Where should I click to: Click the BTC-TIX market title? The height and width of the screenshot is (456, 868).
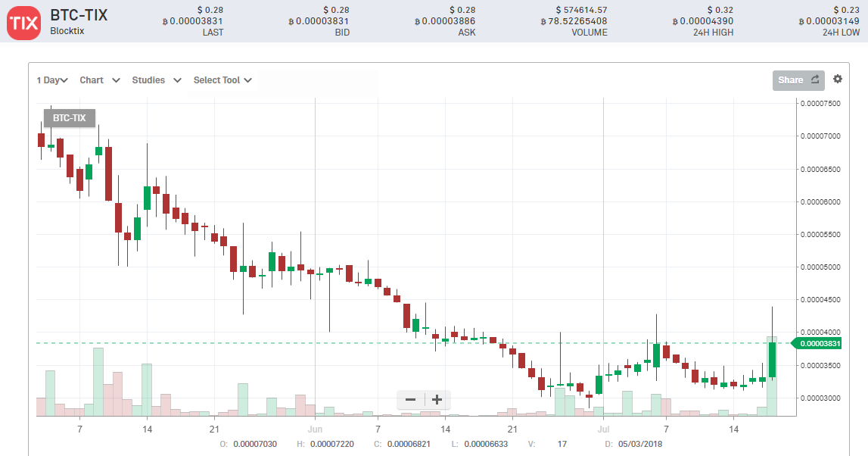(79, 15)
